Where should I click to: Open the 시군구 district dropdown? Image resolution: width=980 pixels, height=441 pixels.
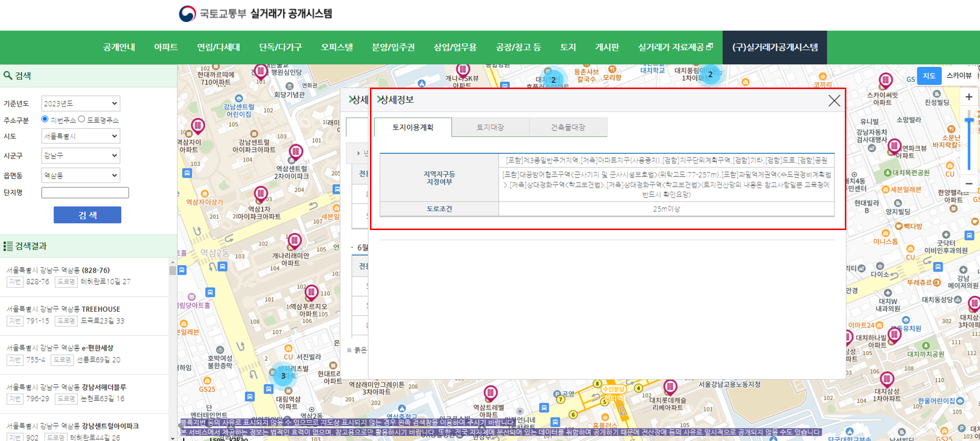point(80,155)
